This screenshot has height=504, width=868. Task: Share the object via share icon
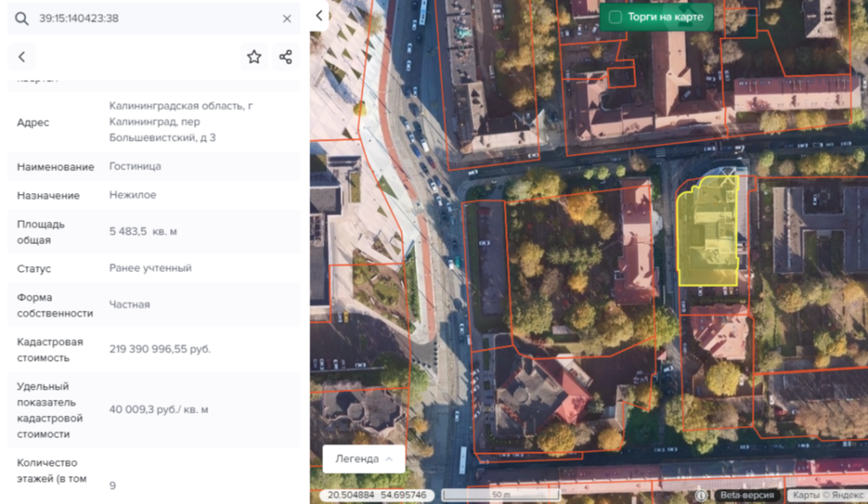pyautogui.click(x=286, y=57)
